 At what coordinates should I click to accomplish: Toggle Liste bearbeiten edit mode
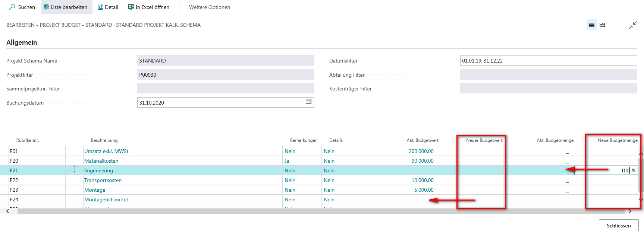[65, 7]
